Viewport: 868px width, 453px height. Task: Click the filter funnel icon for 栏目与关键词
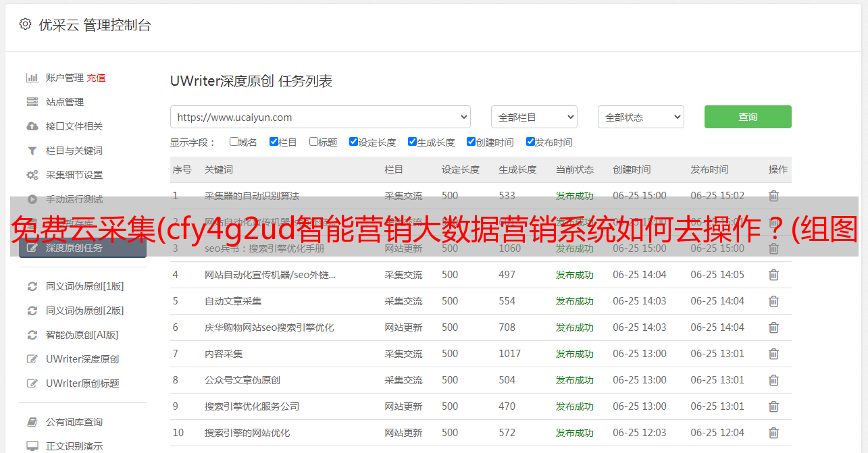[x=32, y=151]
